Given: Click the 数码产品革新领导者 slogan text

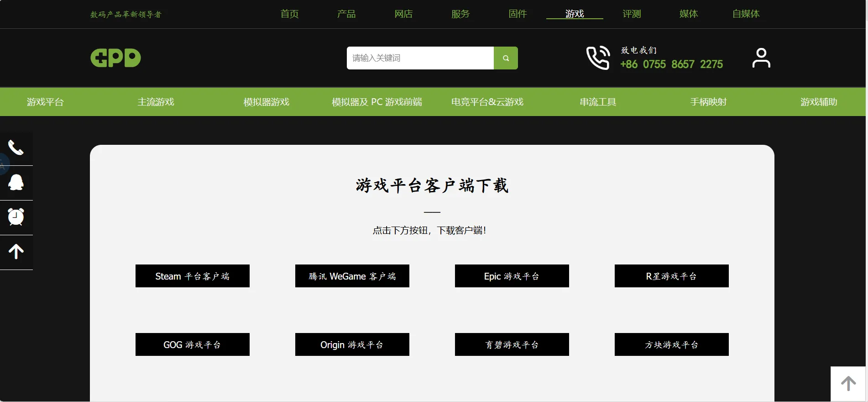Looking at the screenshot, I should [x=126, y=15].
